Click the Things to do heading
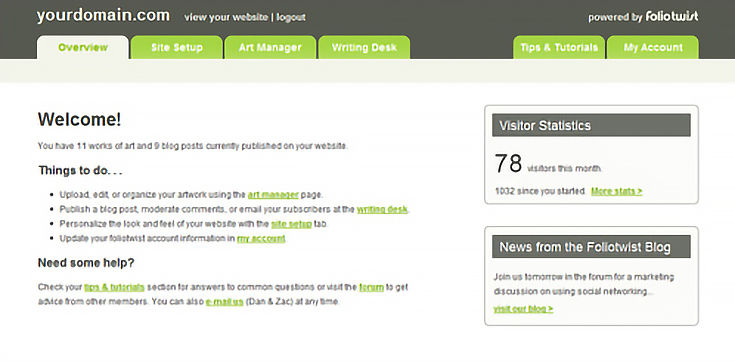The image size is (735, 362). pos(80,170)
